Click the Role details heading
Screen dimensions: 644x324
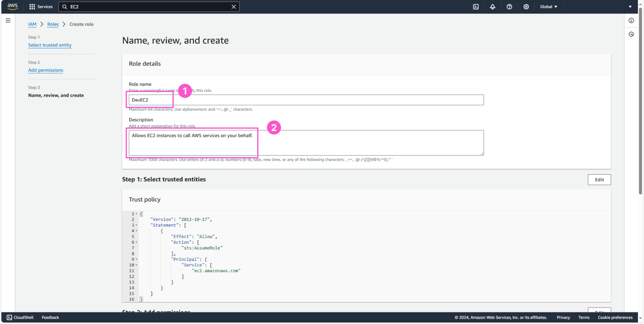pyautogui.click(x=144, y=64)
